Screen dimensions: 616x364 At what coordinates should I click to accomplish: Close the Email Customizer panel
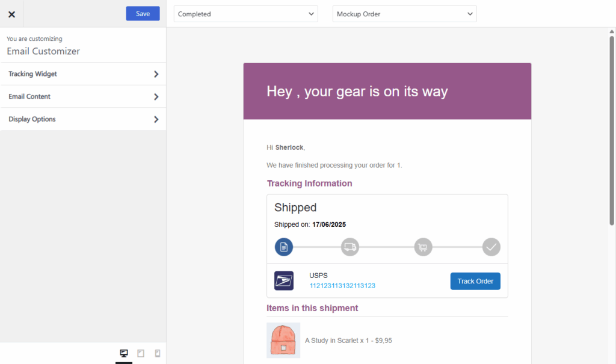[11, 14]
